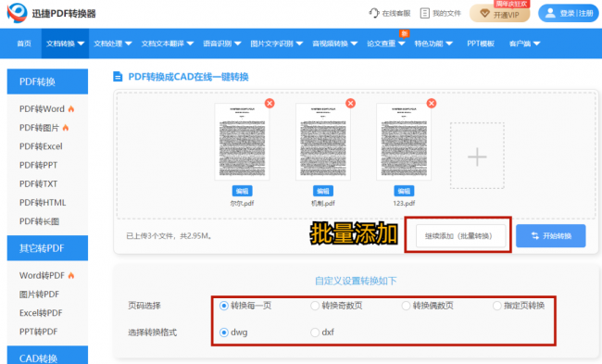This screenshot has height=364, width=602.
Task: Open 我的文件 document icon
Action: [x=424, y=13]
